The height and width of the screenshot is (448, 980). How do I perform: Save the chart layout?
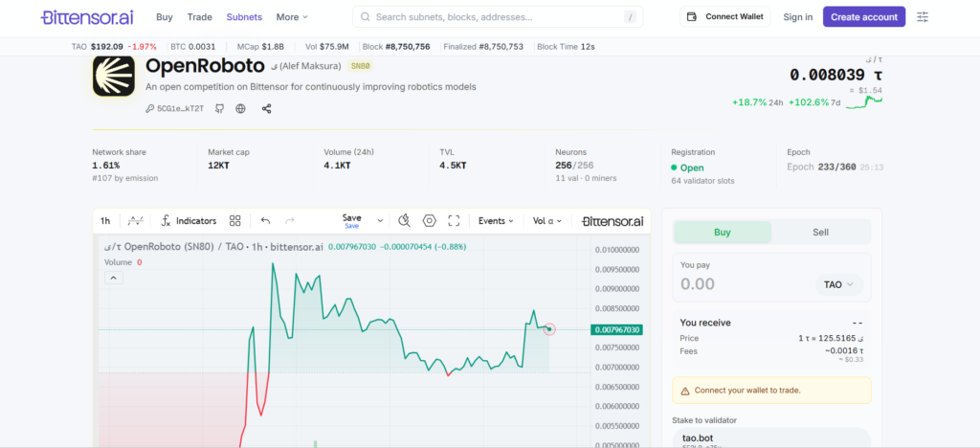pos(352,220)
